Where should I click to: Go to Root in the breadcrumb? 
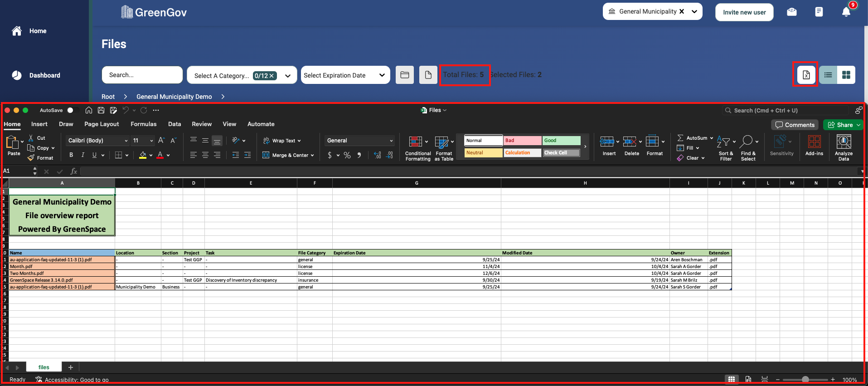click(x=108, y=97)
